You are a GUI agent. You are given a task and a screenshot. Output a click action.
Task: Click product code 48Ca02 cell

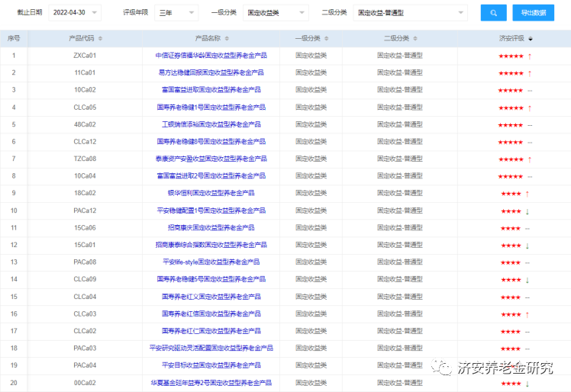(85, 124)
